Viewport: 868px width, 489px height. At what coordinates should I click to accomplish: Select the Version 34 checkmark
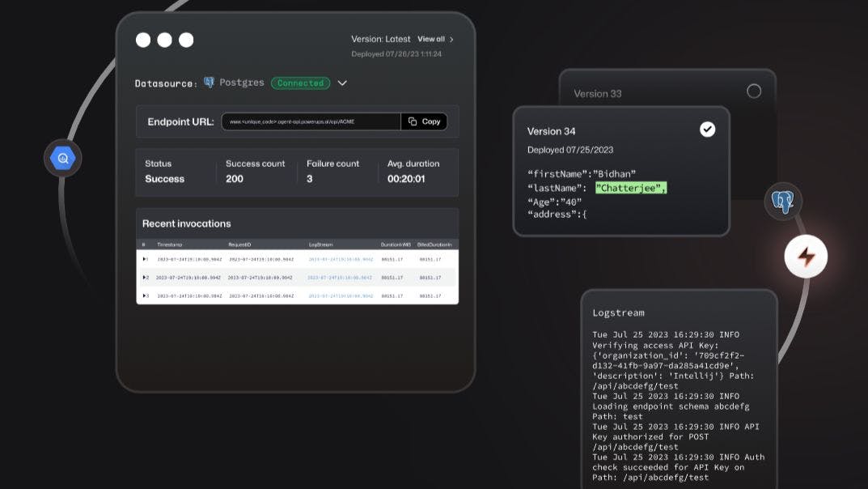point(707,130)
